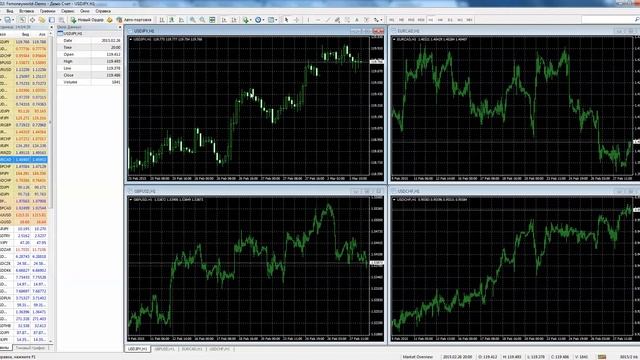Switch to the GBPUSD,H1 chart tab
The image size is (640, 360).
[164, 349]
